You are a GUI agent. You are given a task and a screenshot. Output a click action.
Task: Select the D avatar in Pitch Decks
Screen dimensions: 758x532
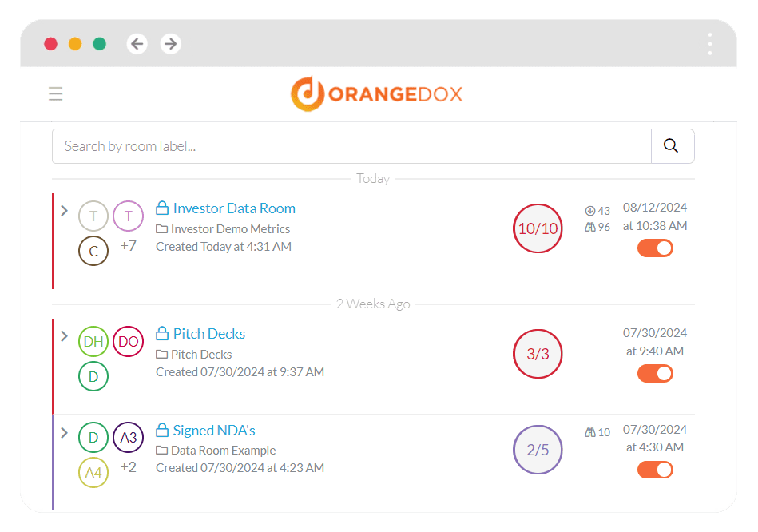coord(93,376)
